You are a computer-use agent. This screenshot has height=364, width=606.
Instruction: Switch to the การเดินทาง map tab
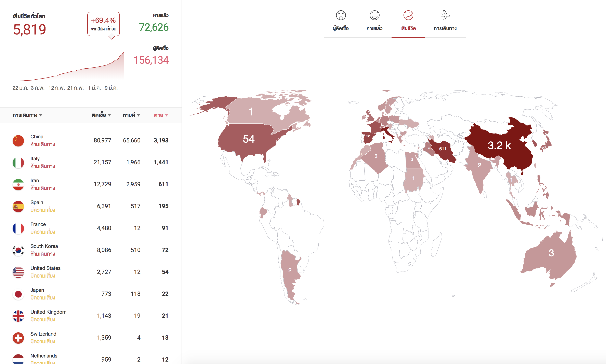(445, 28)
